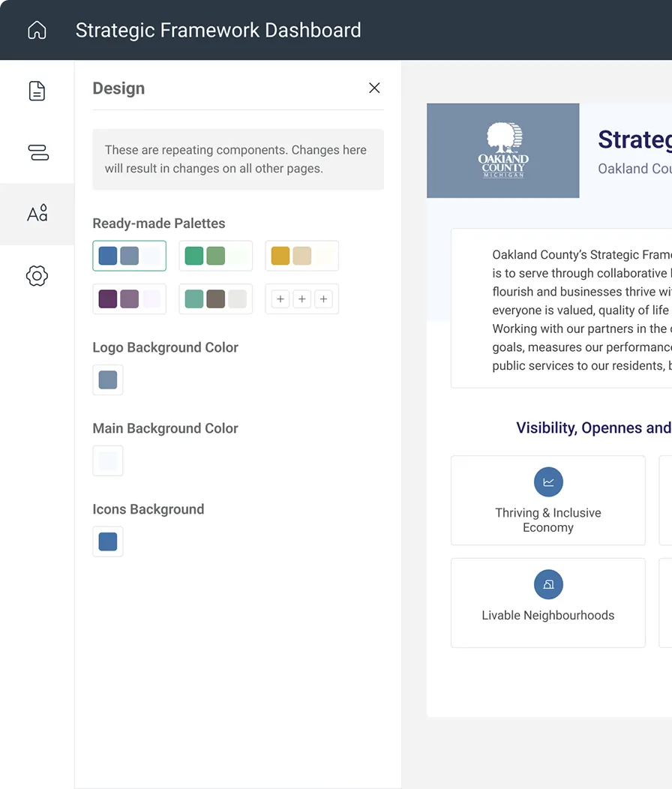Select the teal and brown palette
Screen dimensions: 672x789
215,299
